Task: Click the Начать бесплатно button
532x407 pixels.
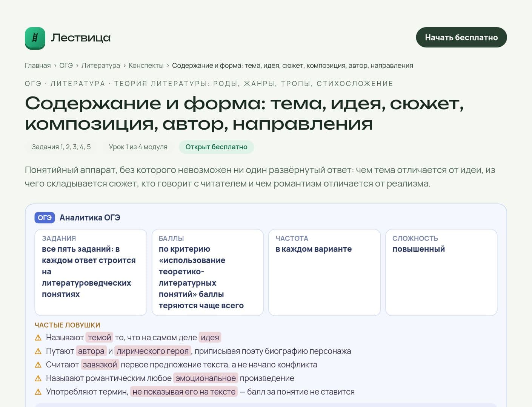Action: [461, 37]
